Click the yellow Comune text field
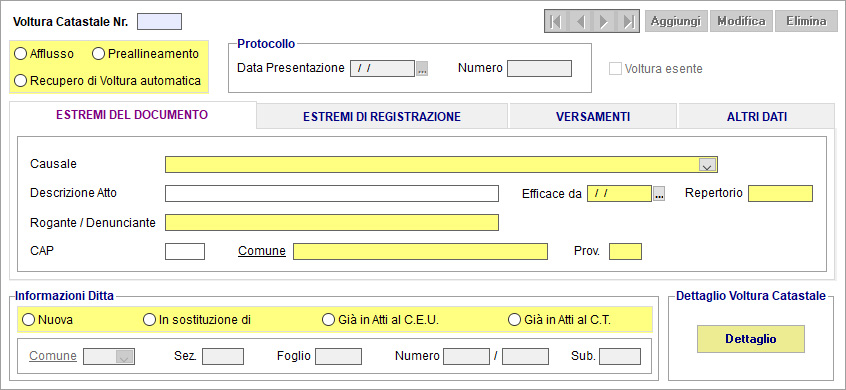The image size is (846, 390). coord(420,251)
